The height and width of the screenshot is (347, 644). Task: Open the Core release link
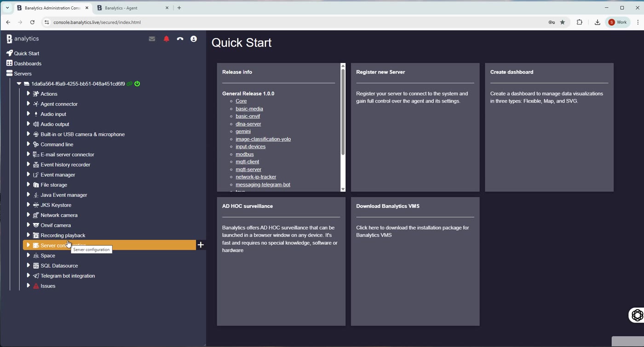241,101
